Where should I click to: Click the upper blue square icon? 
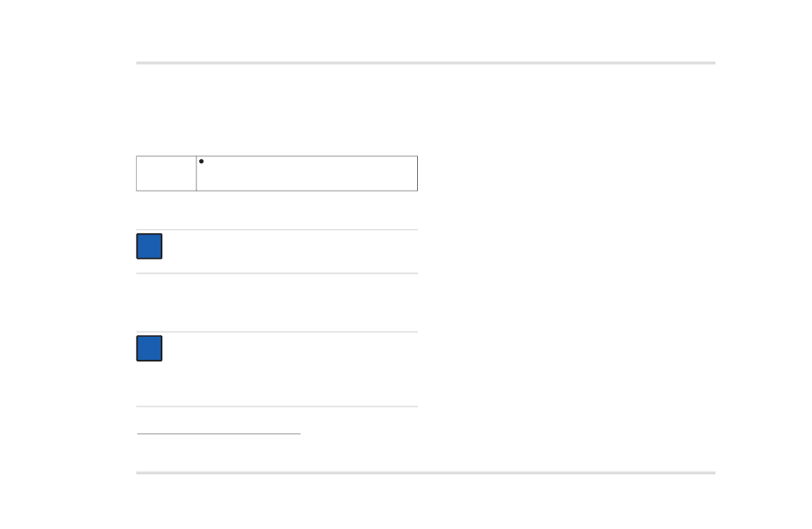(x=149, y=246)
